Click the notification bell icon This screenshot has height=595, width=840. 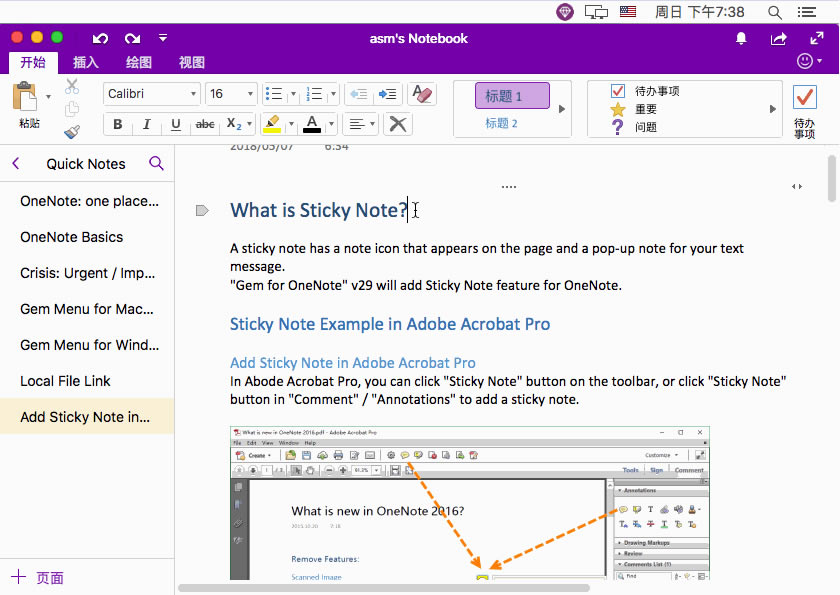point(741,38)
